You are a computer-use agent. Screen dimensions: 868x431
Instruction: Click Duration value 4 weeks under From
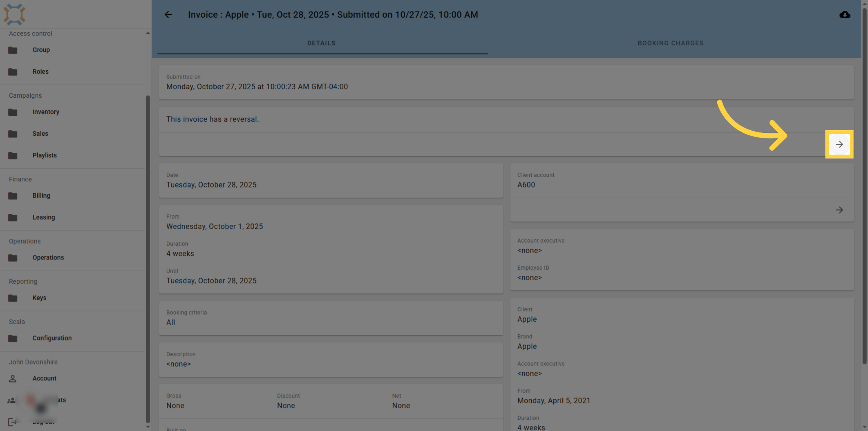pos(180,253)
